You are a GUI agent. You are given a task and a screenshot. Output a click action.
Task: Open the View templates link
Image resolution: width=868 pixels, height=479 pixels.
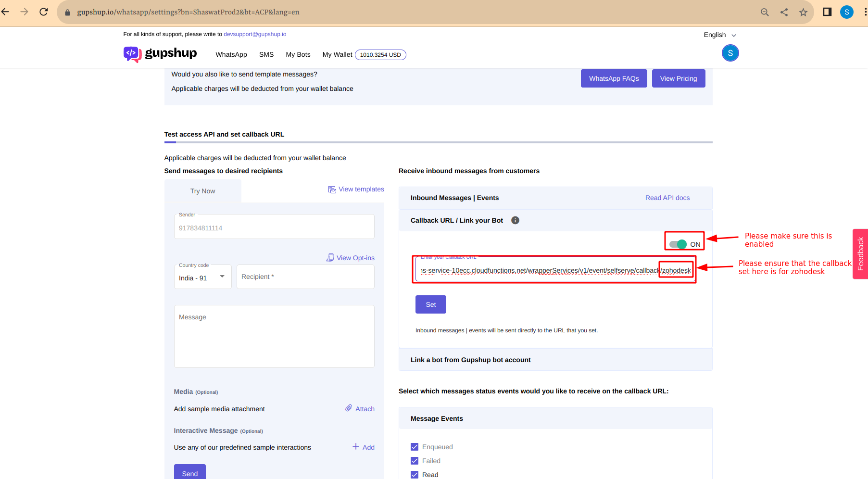(x=361, y=189)
